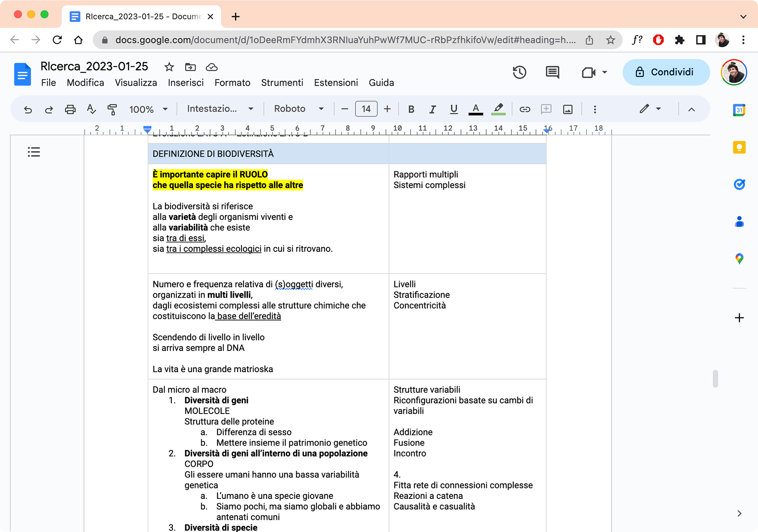Click the browser address bar URL

345,40
